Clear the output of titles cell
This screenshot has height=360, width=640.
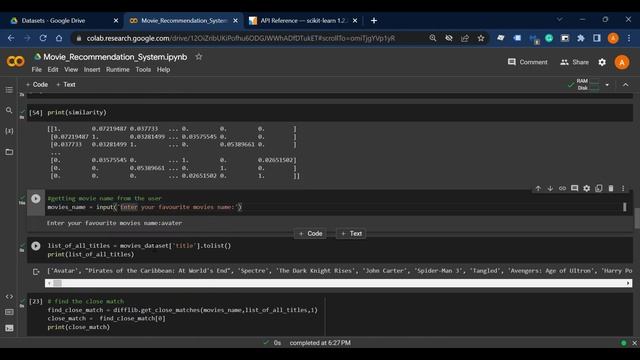click(x=36, y=271)
